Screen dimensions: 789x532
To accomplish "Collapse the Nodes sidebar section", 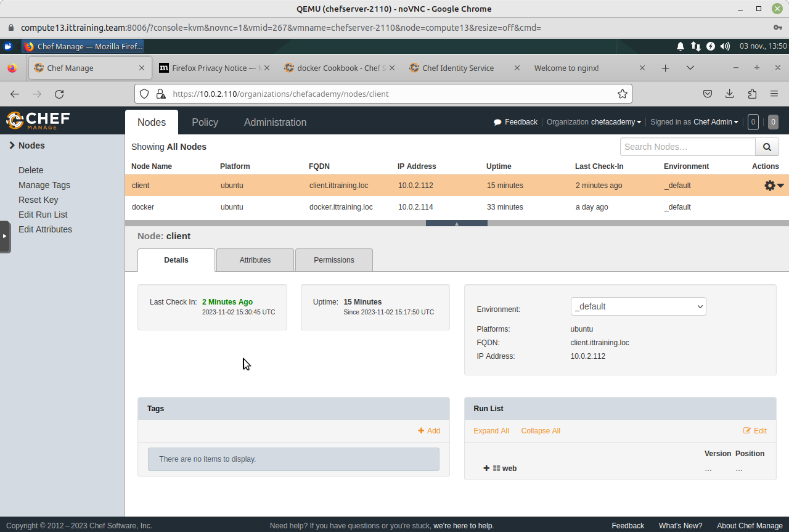I will click(27, 145).
